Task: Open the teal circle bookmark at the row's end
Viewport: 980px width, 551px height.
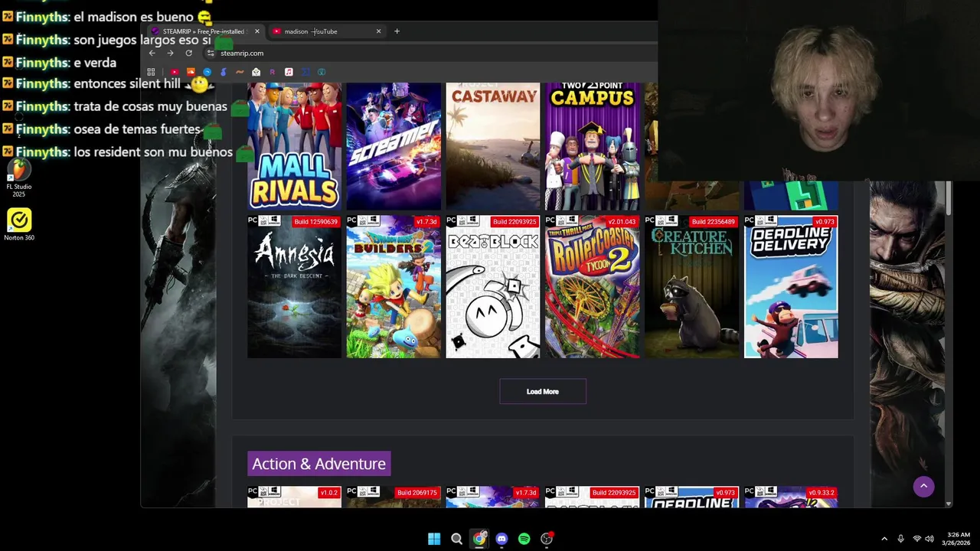Action: coord(322,72)
